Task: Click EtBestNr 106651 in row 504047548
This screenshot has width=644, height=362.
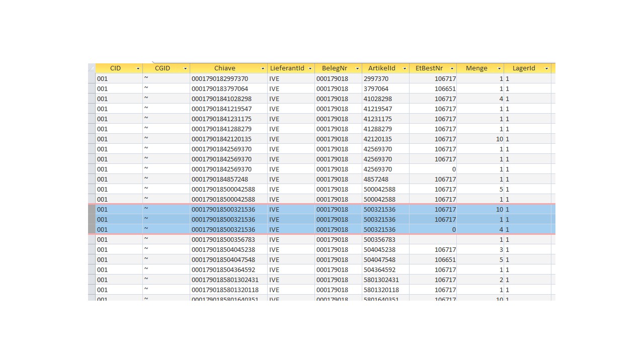Action: (x=433, y=259)
